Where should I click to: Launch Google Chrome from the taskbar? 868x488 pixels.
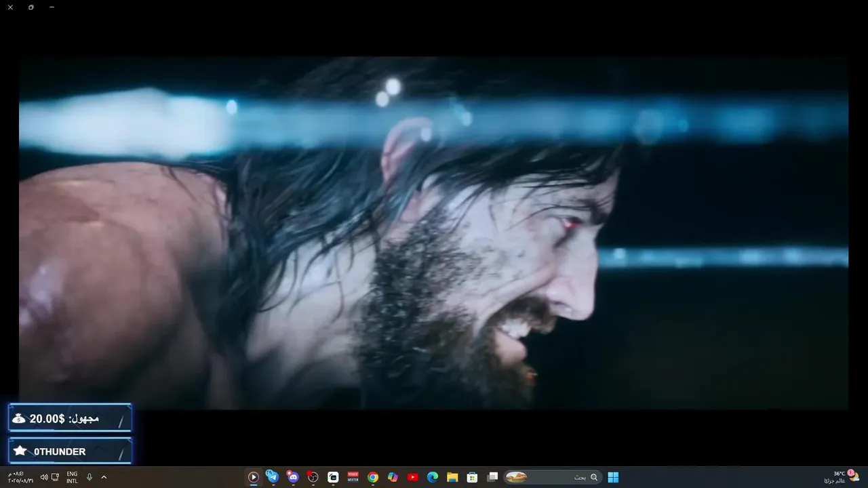373,477
